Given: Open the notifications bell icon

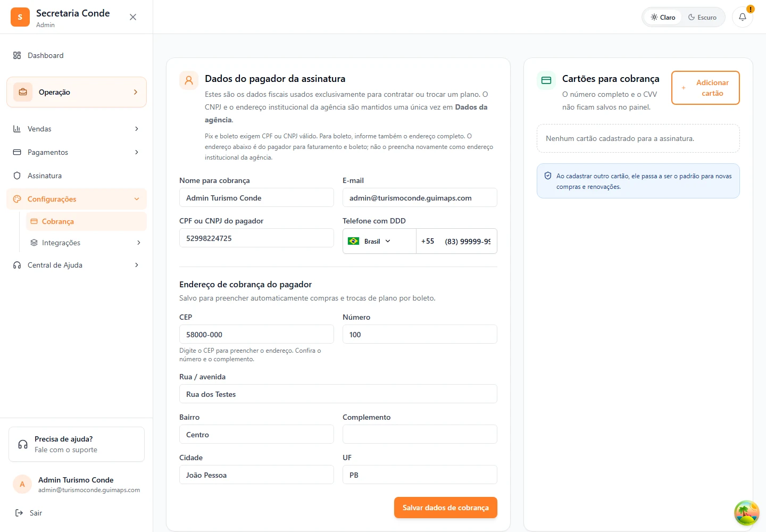Looking at the screenshot, I should (x=743, y=17).
